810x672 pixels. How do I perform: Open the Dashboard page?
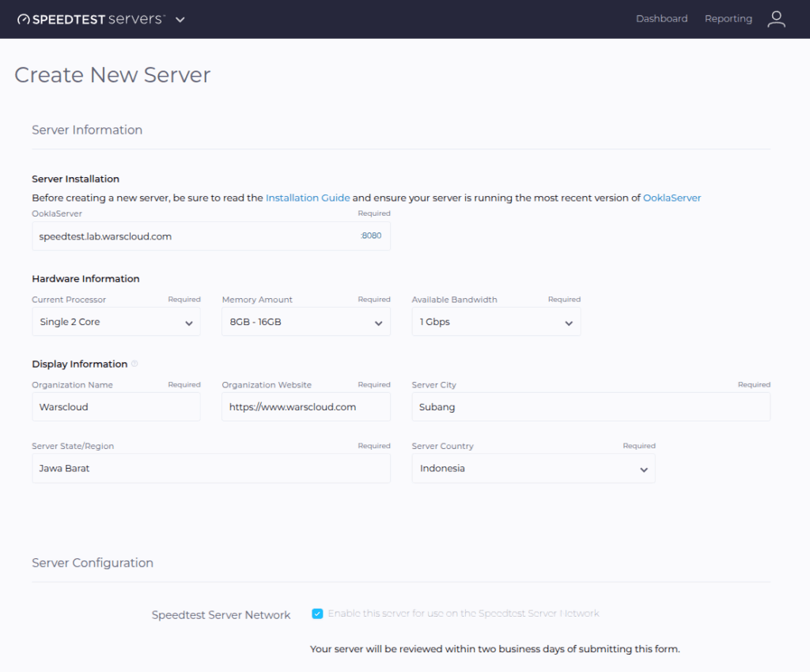click(x=661, y=19)
